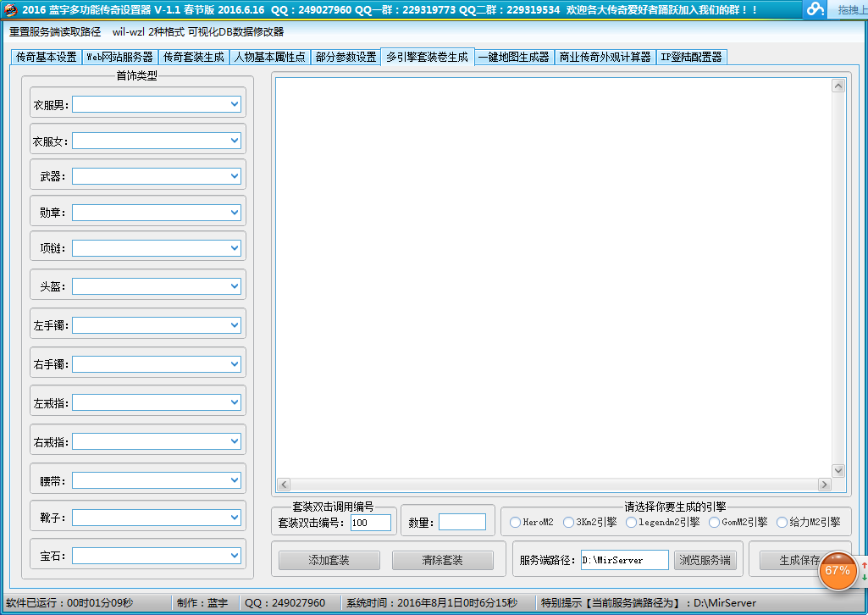Click the 套装双击调用编号 group label
Image resolution: width=868 pixels, height=615 pixels.
pos(334,507)
